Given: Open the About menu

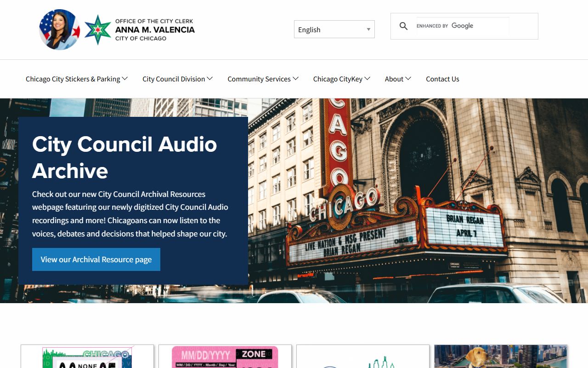Looking at the screenshot, I should pos(394,79).
